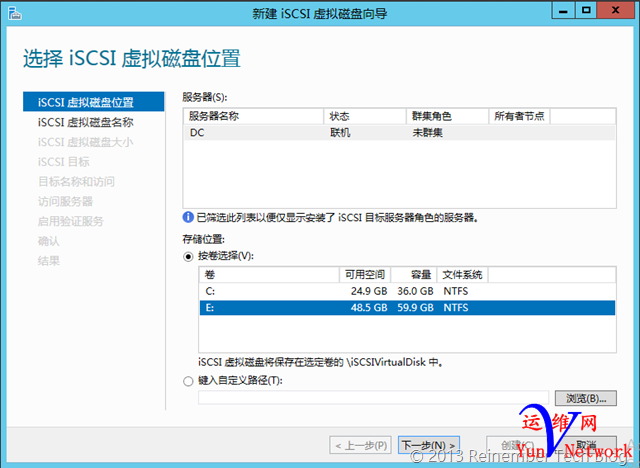The height and width of the screenshot is (468, 640).
Task: Close the wizard window
Action: [x=616, y=11]
